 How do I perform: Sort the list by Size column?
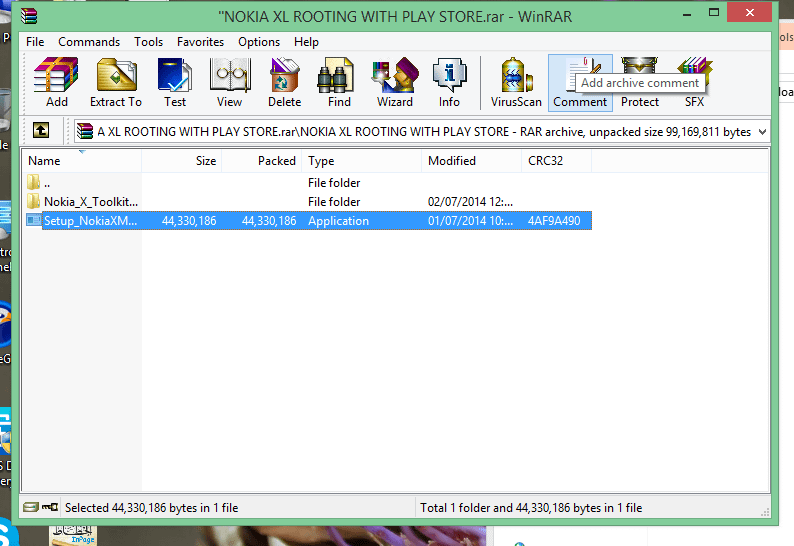click(x=182, y=161)
